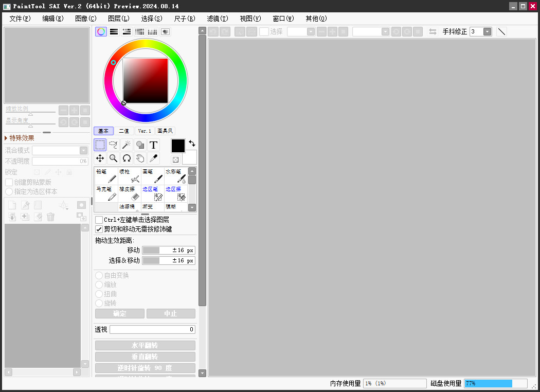540x392 pixels.
Task: Open the zoom level dropdown beside 选择
Action: 311,32
